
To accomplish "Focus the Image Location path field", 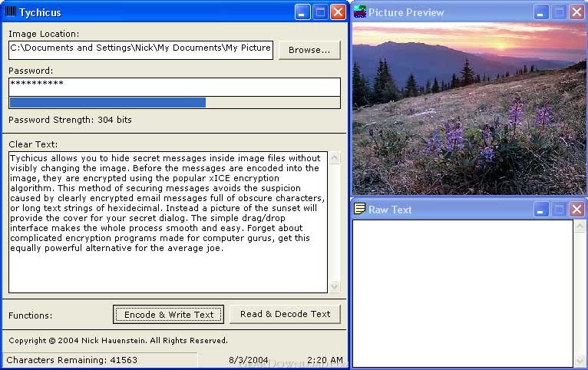I will (x=140, y=50).
